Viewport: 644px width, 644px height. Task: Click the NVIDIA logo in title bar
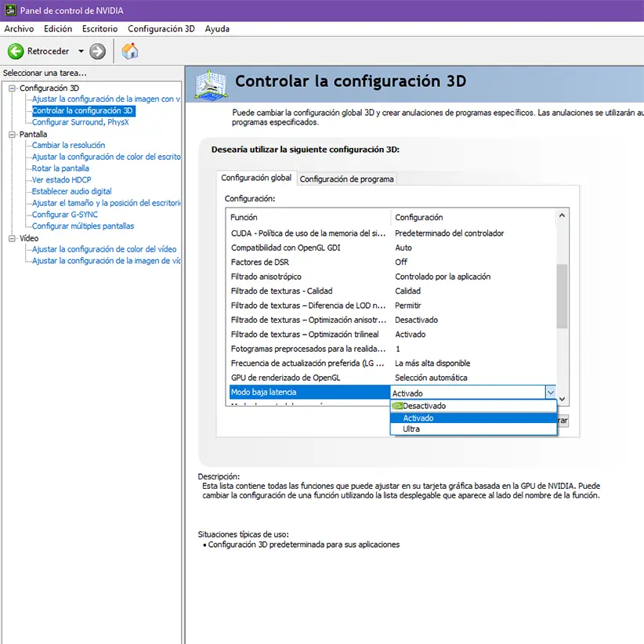point(9,11)
